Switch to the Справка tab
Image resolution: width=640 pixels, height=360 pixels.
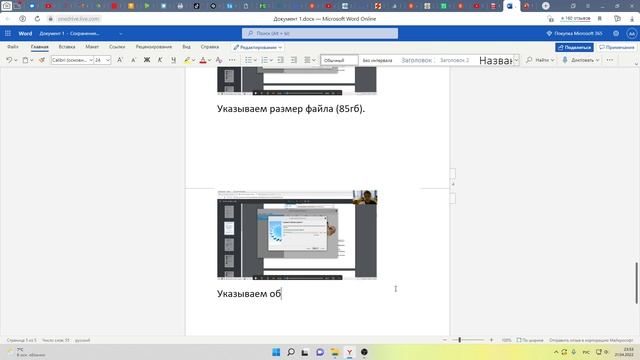point(210,47)
